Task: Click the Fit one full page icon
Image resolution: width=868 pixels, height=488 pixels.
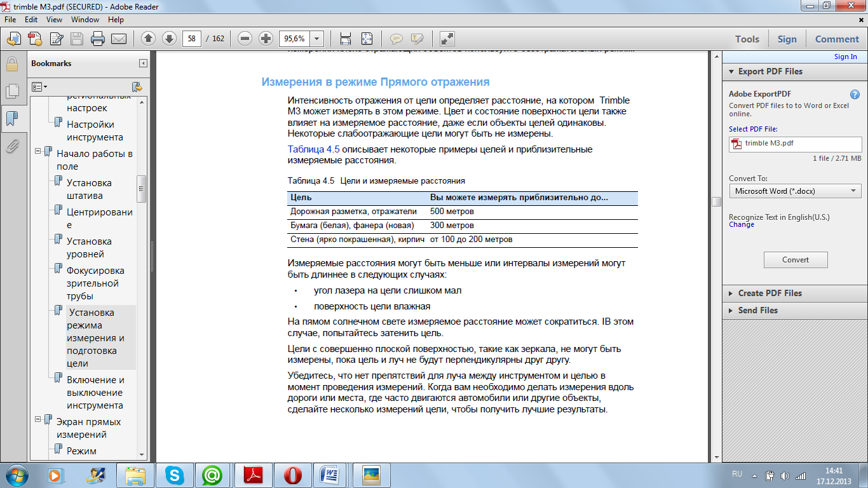Action: point(367,39)
